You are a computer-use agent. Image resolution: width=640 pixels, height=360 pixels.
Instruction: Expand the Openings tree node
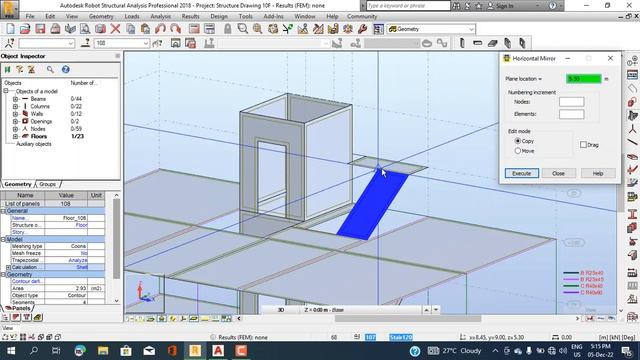pyautogui.click(x=15, y=121)
